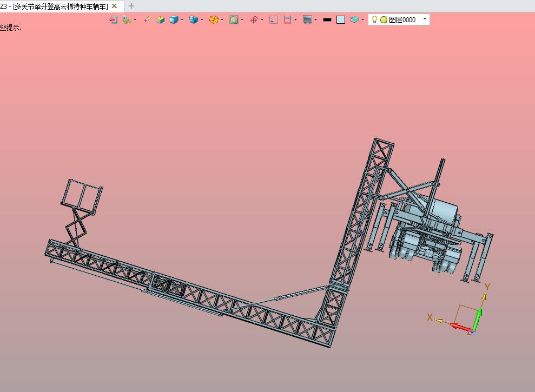Toggle the light bulb layer visibility
The width and height of the screenshot is (535, 392).
(374, 19)
